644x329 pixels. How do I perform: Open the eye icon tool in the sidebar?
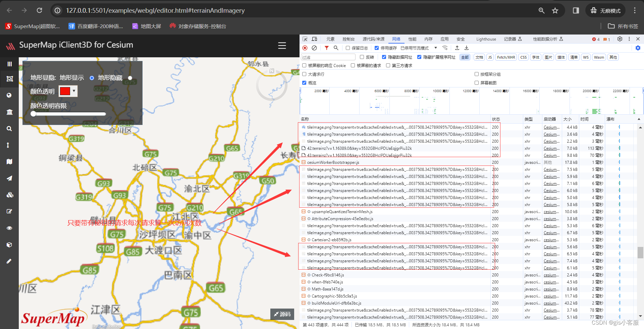[9, 228]
